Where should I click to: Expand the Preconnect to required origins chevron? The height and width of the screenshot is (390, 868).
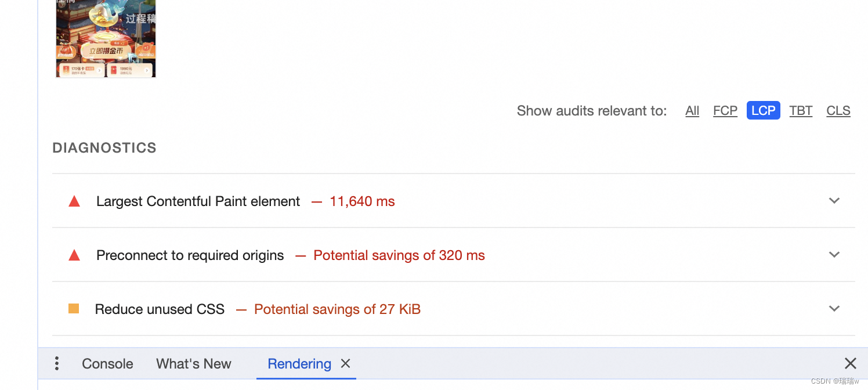pyautogui.click(x=834, y=255)
